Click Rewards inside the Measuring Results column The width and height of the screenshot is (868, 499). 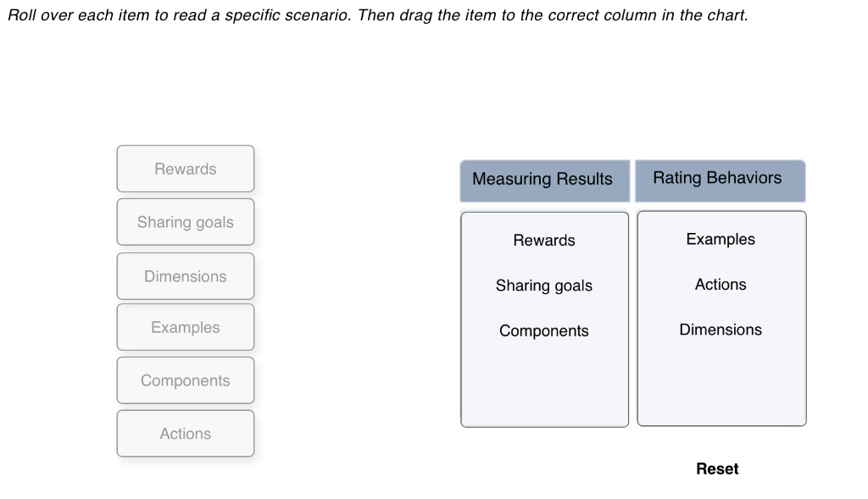coord(543,241)
